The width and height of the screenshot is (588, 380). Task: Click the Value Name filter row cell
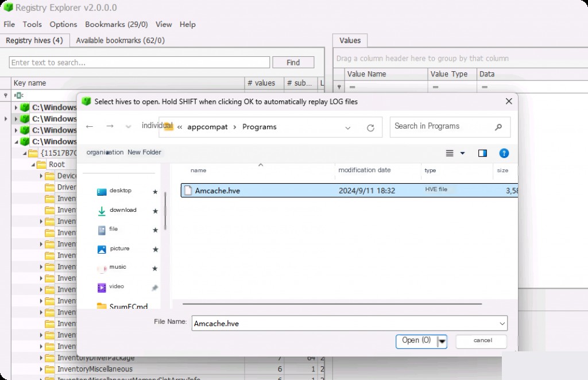(x=386, y=87)
